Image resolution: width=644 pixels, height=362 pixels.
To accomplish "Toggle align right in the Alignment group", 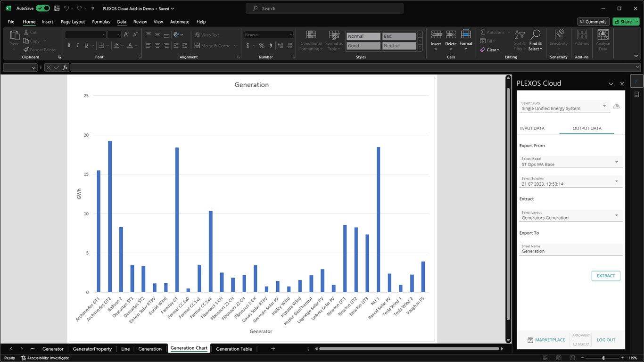I will tap(166, 46).
